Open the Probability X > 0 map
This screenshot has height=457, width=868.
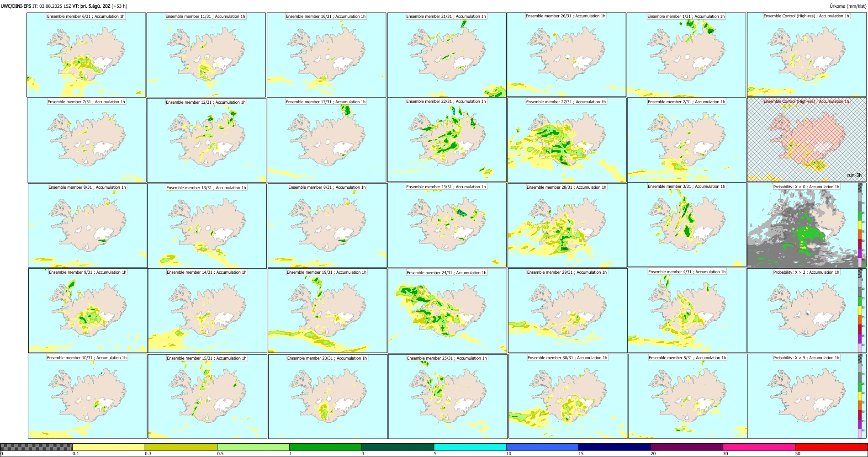807,225
